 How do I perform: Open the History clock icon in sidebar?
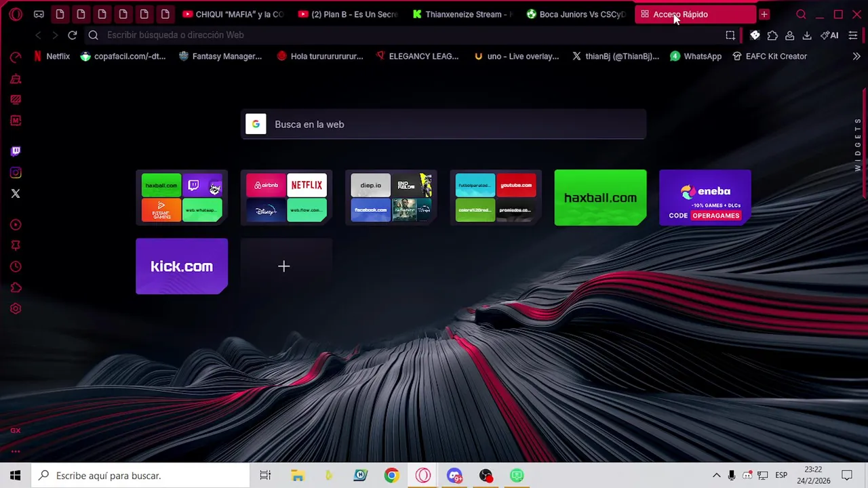point(16,267)
